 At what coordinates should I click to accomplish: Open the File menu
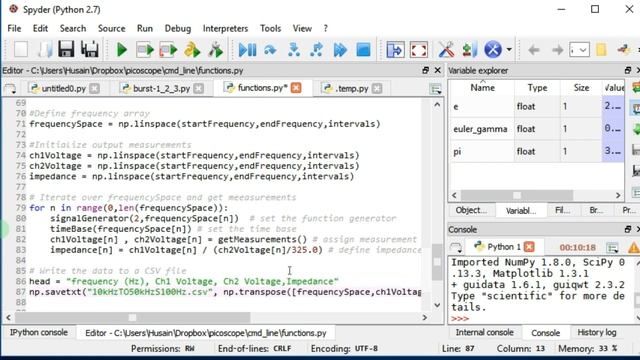tap(14, 28)
